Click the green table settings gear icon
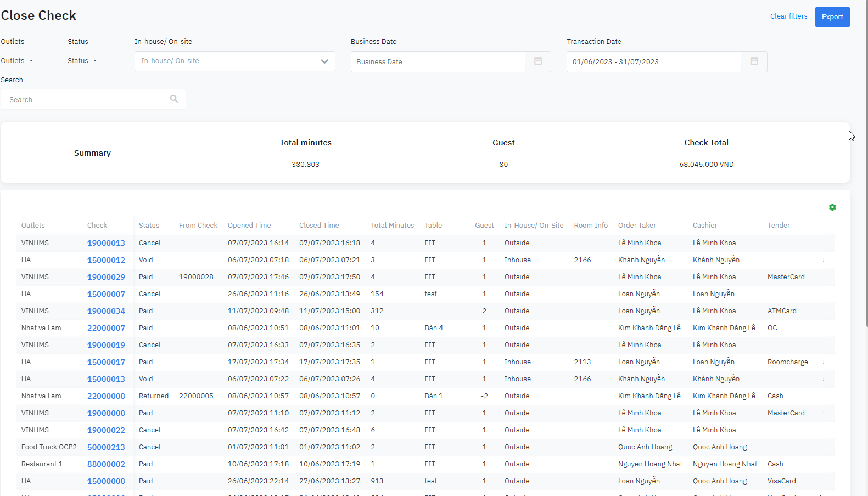The height and width of the screenshot is (496, 868). click(x=832, y=207)
